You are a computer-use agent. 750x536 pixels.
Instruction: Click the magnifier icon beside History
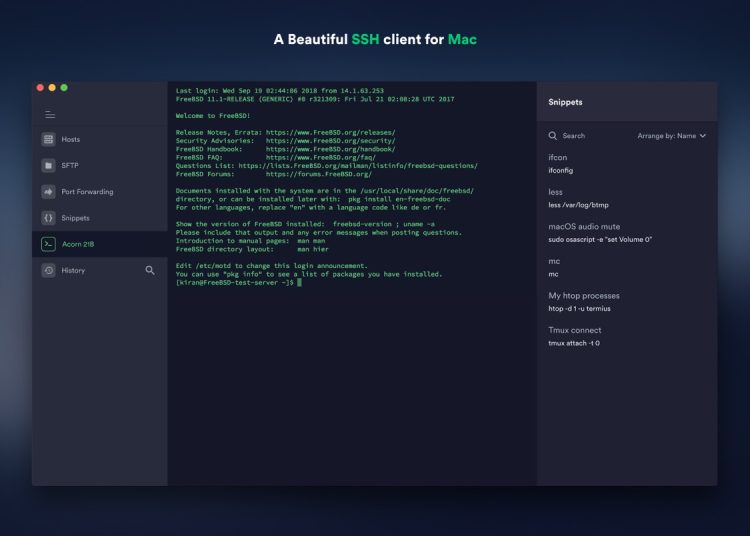(x=150, y=270)
